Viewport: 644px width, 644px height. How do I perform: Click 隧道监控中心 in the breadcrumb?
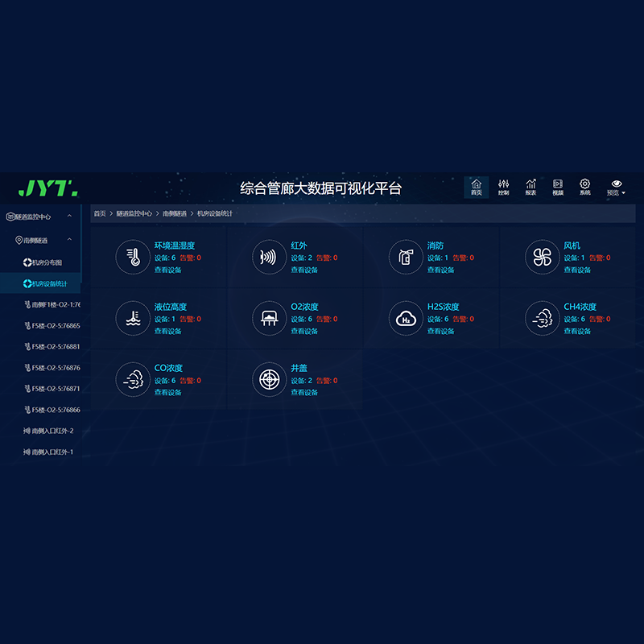tap(134, 213)
